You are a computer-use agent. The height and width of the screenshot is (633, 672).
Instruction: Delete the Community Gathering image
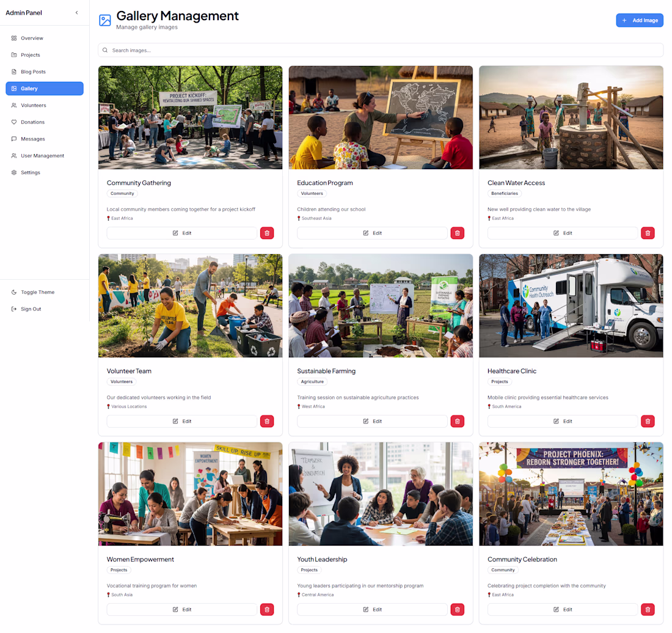pos(267,233)
